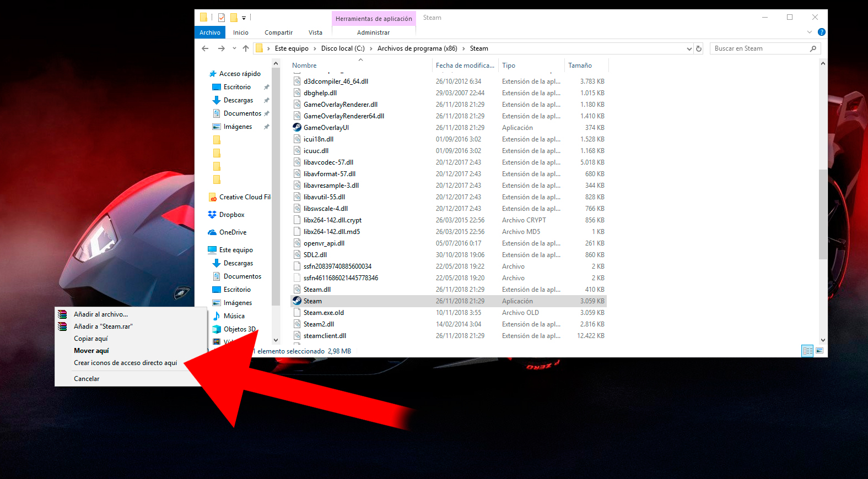Viewport: 868px width, 479px height.
Task: Click the navigation pane scroll down arrow
Action: click(276, 340)
